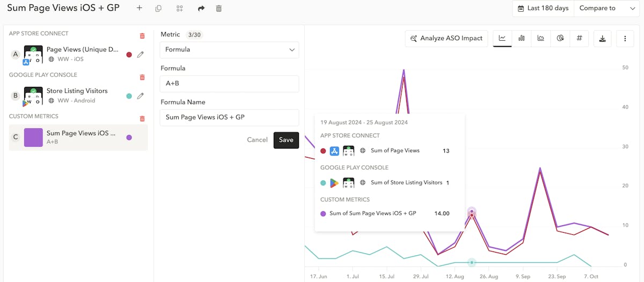
Task: Remove the Custom Metrics group
Action: coord(142,118)
